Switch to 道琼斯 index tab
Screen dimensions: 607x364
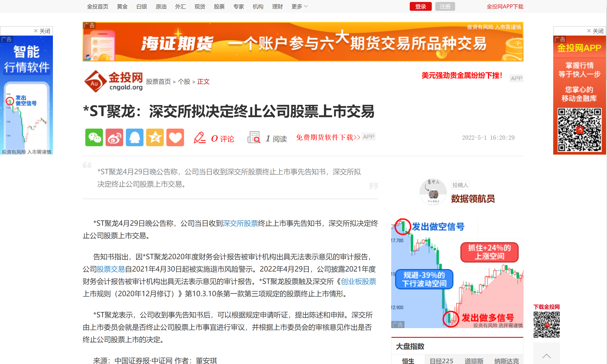tap(474, 360)
